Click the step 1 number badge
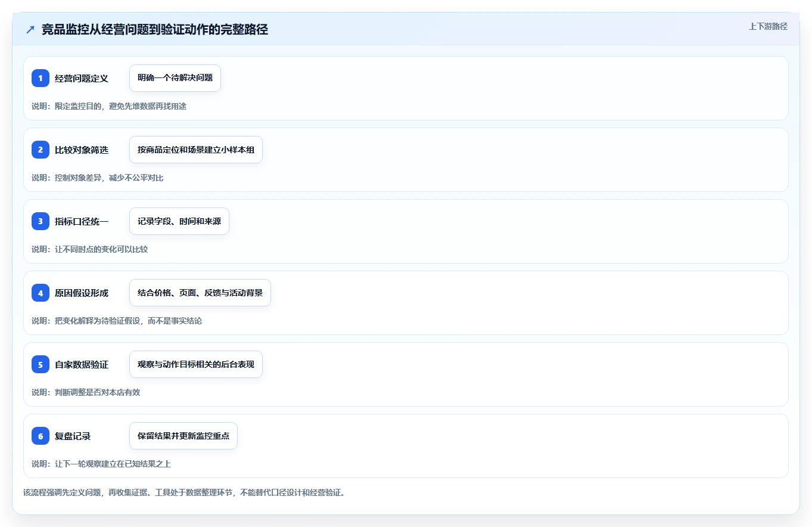 point(41,78)
